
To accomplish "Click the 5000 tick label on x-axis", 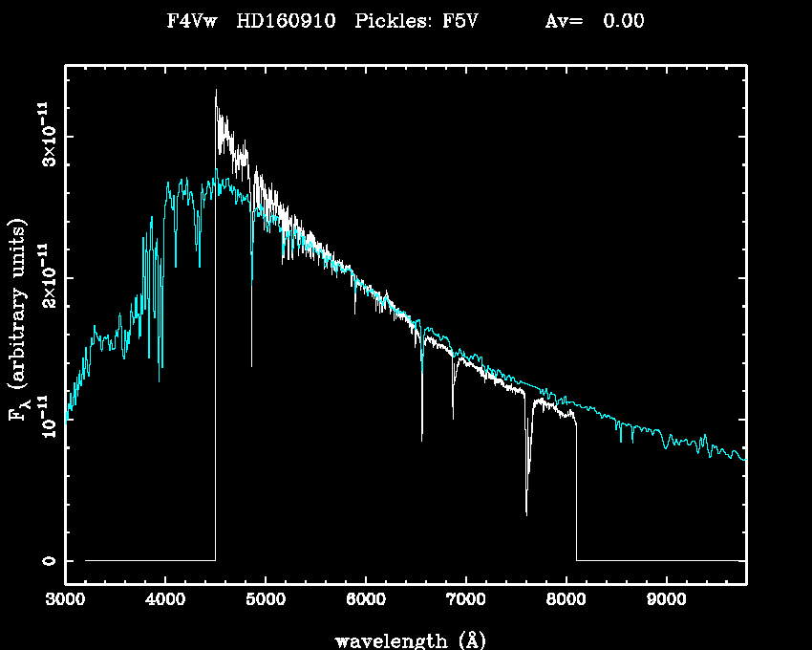I will pos(266,601).
